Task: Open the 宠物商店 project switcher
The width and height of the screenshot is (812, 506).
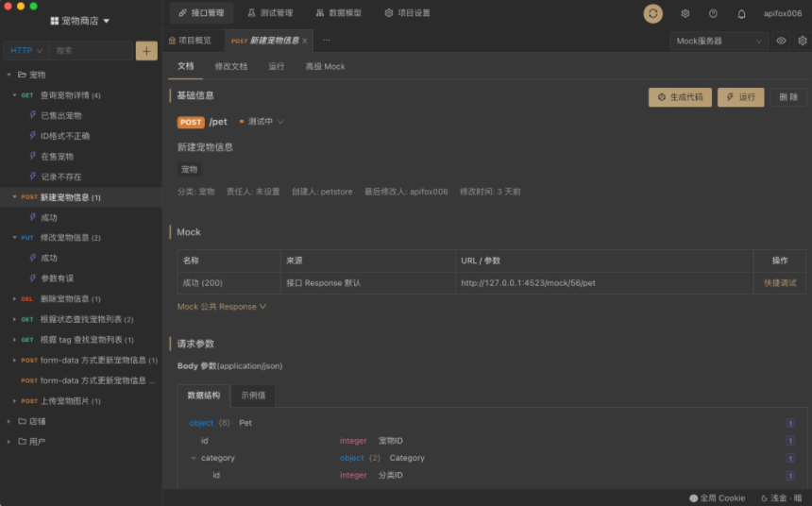Action: point(80,21)
